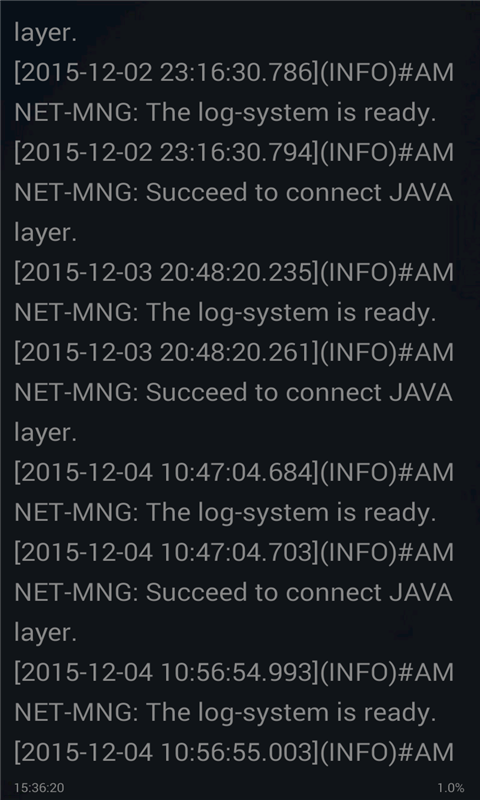Screen dimensions: 480x800
Task: Tap the 1.0% reading progress indicator
Action: point(451,788)
